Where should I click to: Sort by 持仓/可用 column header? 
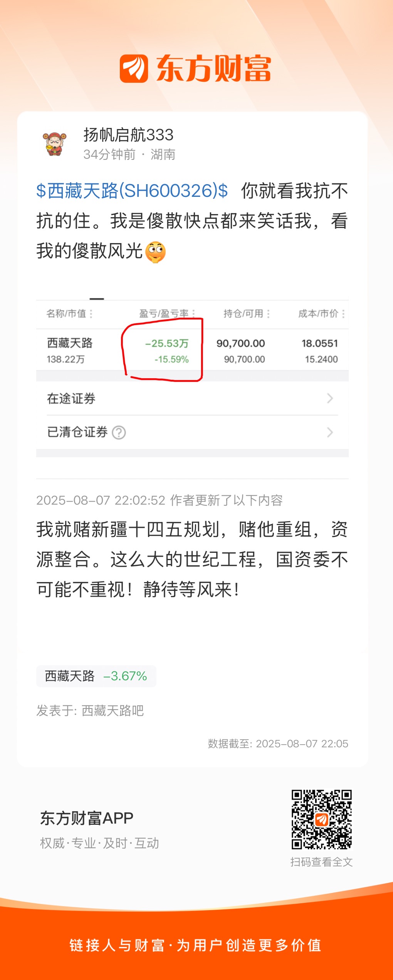click(247, 314)
